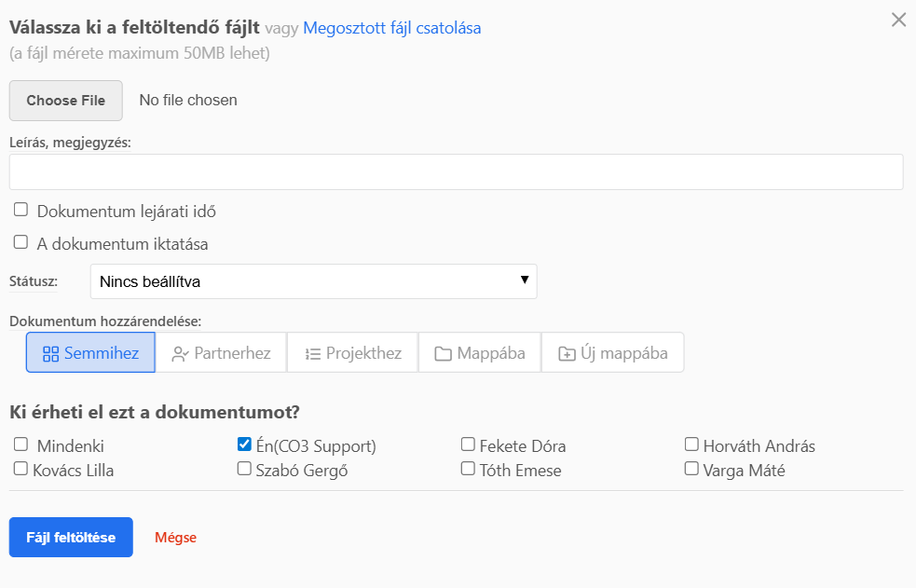
Task: Grant access to Fekete Dóra
Action: click(468, 444)
